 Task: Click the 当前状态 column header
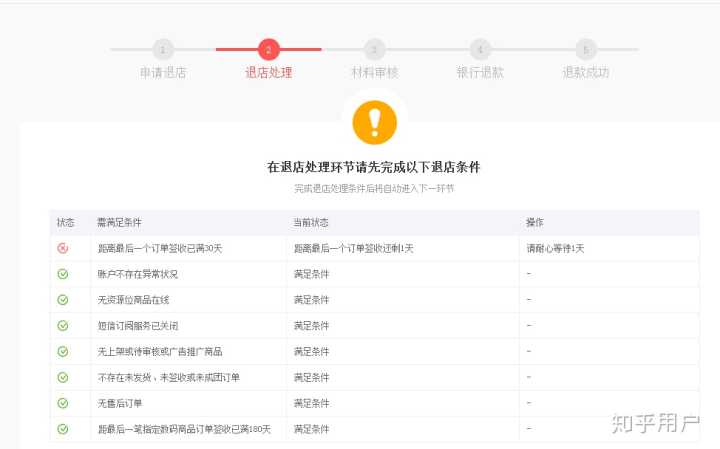[311, 222]
